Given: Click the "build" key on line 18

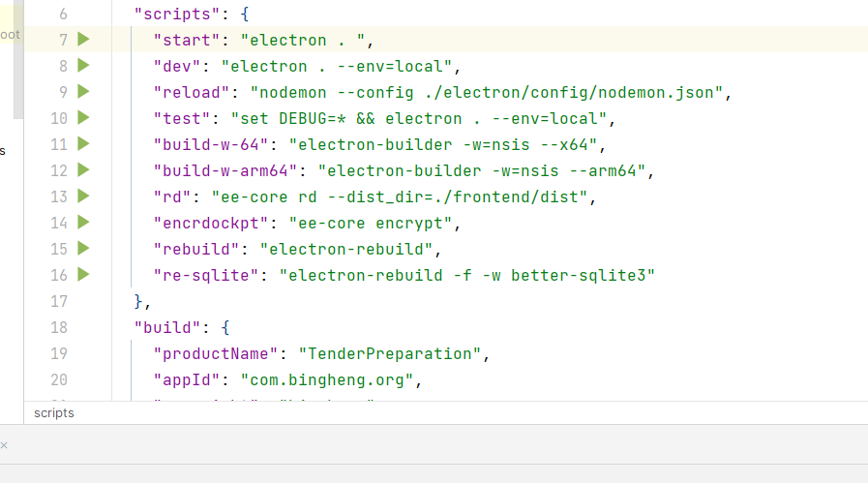Looking at the screenshot, I should 164,327.
